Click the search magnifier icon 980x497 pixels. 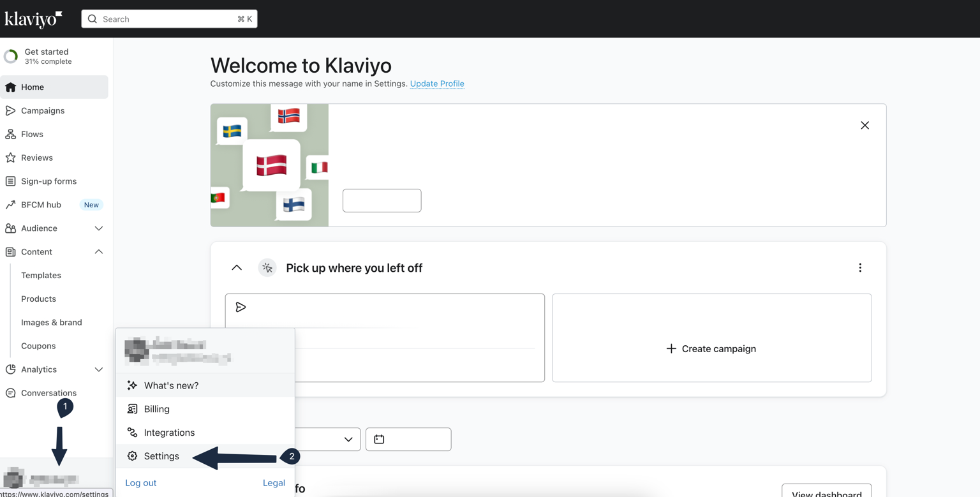click(93, 19)
